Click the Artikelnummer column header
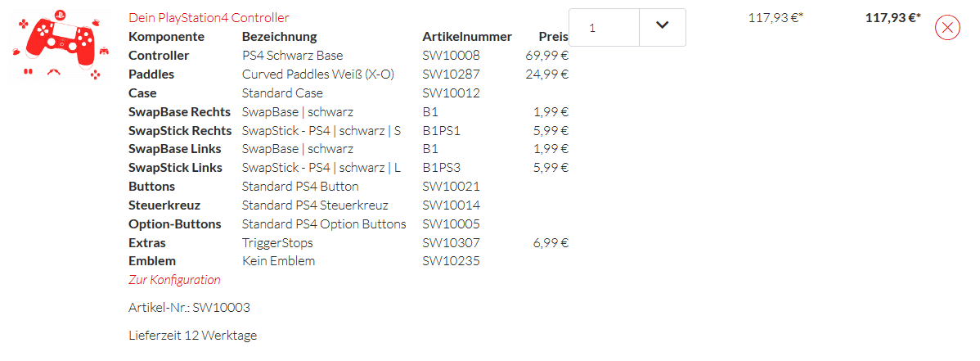Image resolution: width=980 pixels, height=361 pixels. pyautogui.click(x=466, y=37)
